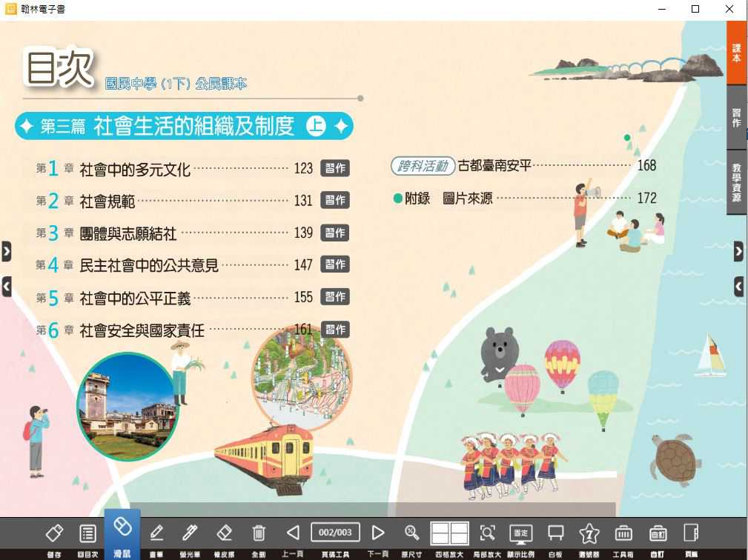Open the 選號器 number picker star icon
This screenshot has width=748, height=560.
coord(589,533)
